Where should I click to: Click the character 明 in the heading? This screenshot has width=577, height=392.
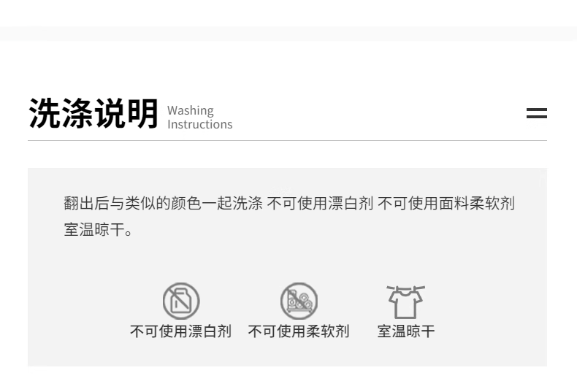tap(142, 114)
